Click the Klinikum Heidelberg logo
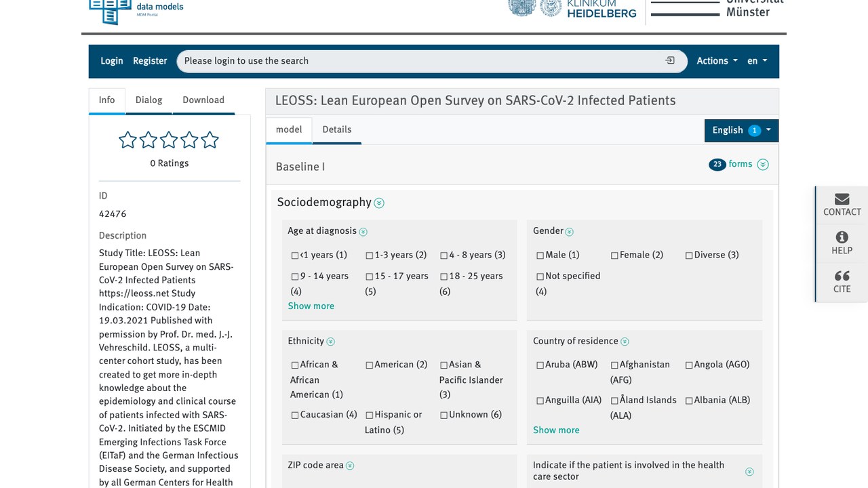Screen dimensions: 868x488 (x=573, y=8)
